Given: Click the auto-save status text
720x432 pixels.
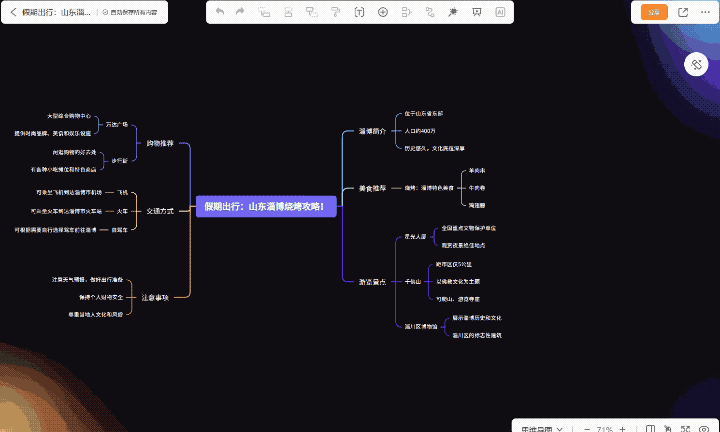Looking at the screenshot, I should (x=129, y=12).
